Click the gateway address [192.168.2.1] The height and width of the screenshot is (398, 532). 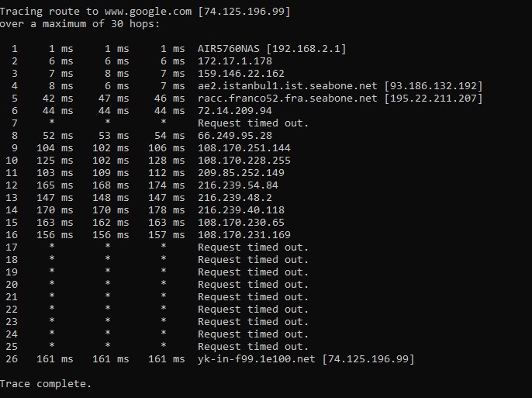pyautogui.click(x=306, y=49)
